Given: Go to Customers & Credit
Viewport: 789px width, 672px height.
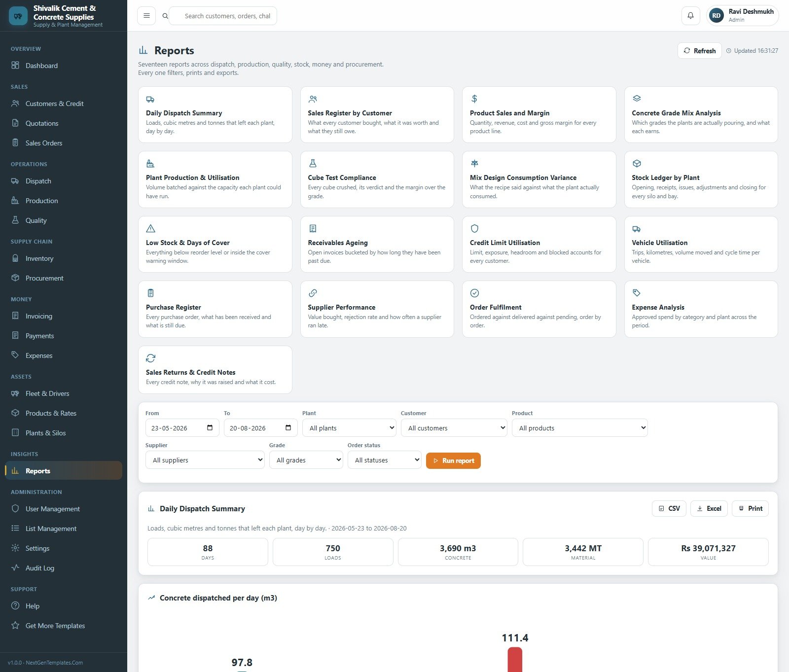Looking at the screenshot, I should pos(64,104).
